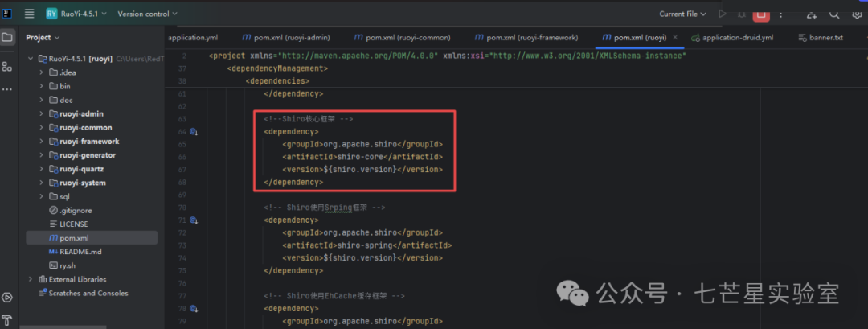Screen dimensions: 868x329
Task: Expand the ruoyi-framework module
Action: (41, 142)
